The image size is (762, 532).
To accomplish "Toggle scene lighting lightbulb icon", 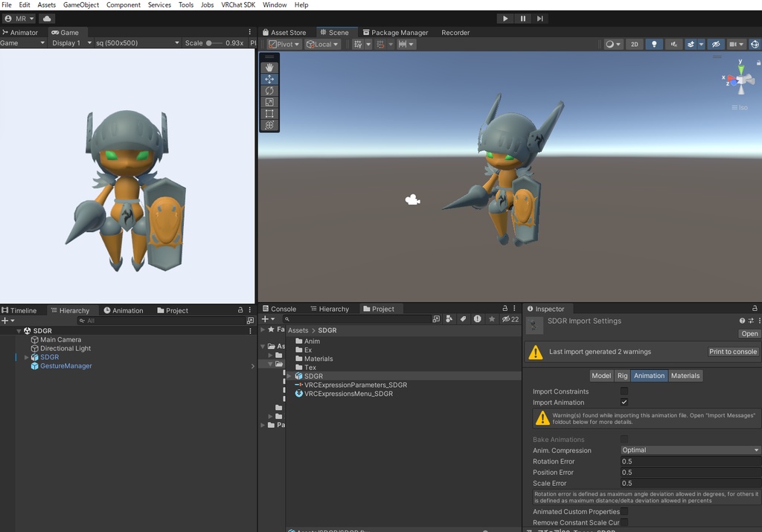I will pyautogui.click(x=654, y=44).
